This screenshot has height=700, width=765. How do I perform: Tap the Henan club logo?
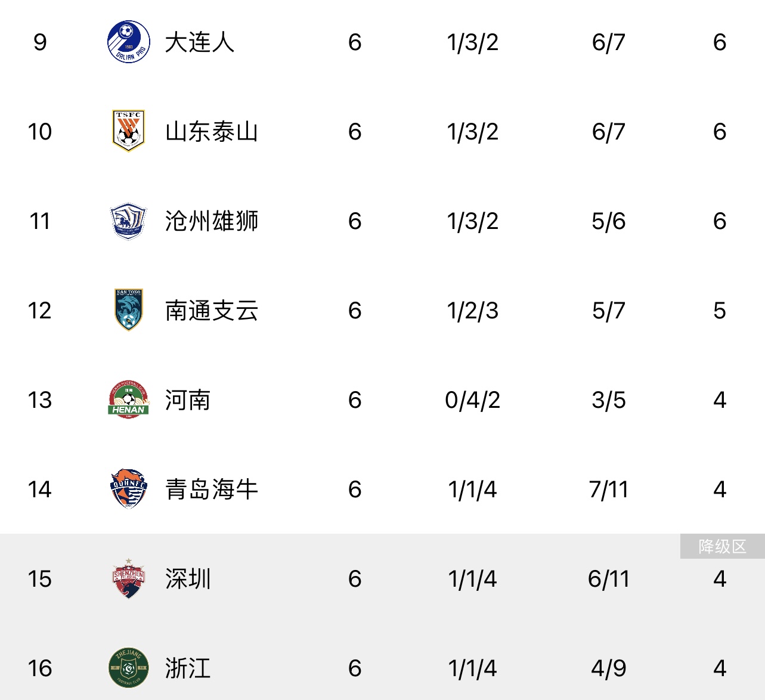128,399
